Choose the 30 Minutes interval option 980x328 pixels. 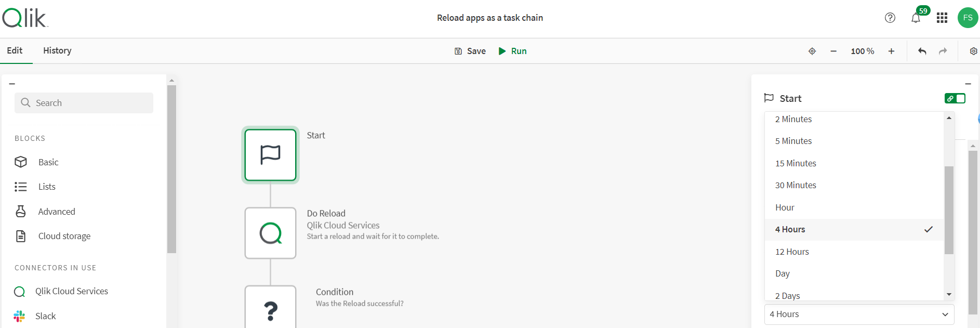(x=796, y=185)
